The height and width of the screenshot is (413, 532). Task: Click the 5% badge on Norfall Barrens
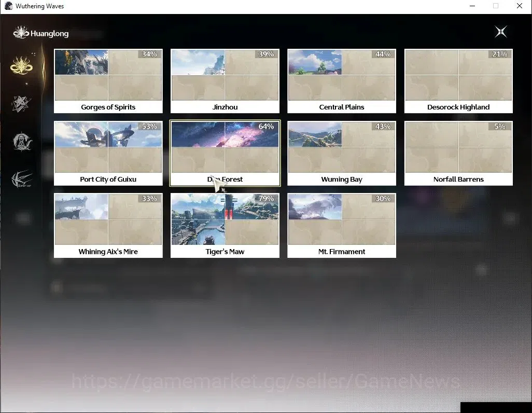click(500, 127)
